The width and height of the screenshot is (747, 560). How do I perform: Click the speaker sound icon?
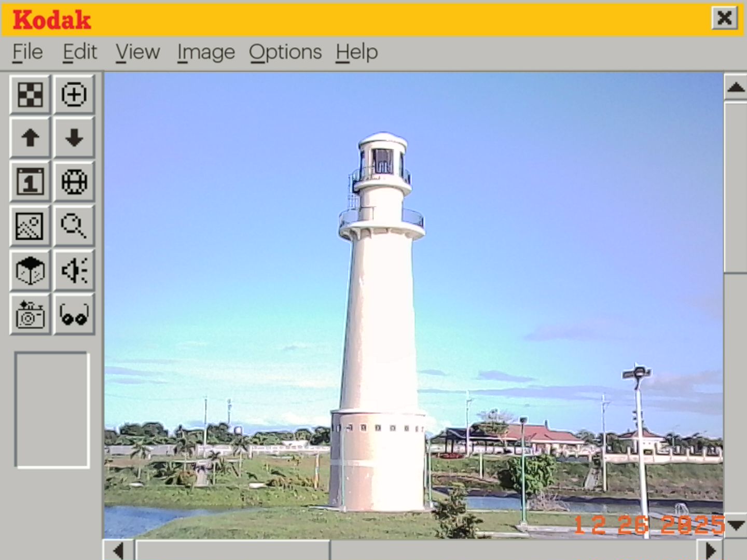coord(74,270)
